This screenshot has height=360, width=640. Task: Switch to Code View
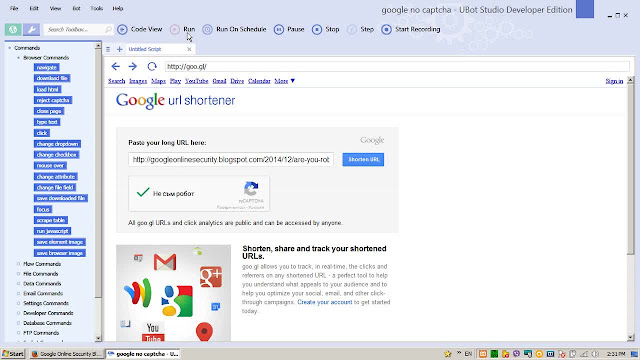click(x=140, y=29)
